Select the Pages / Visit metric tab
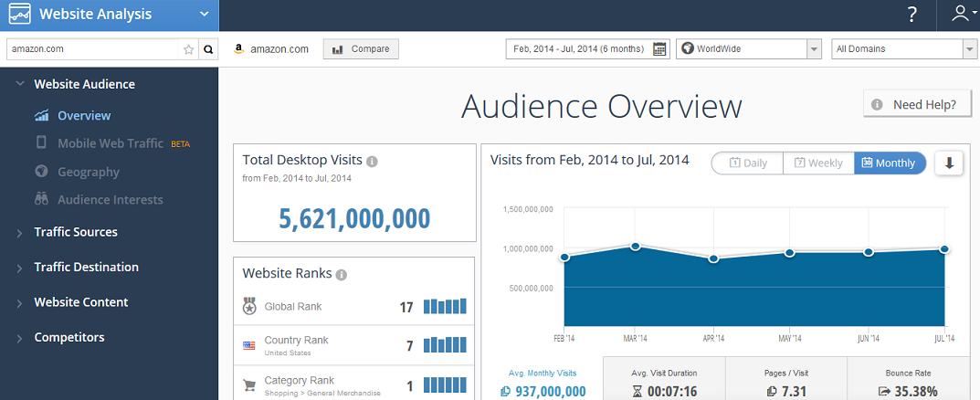 pyautogui.click(x=787, y=379)
